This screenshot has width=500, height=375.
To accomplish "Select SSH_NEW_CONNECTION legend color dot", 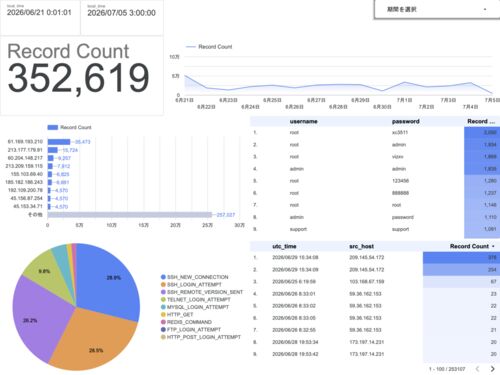I will click(x=163, y=277).
